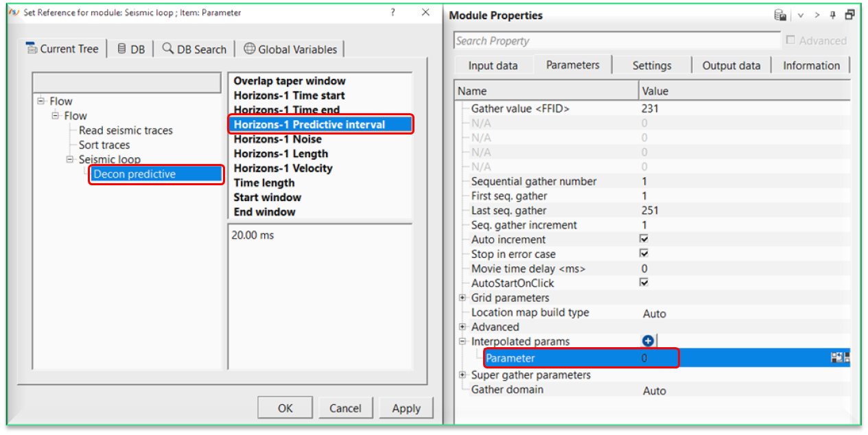Select Horizons-1 Velocity

click(283, 168)
